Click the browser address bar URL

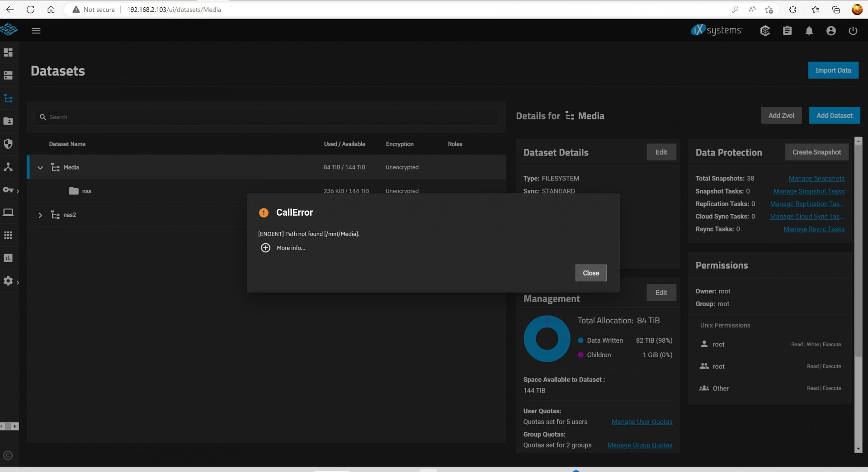[x=174, y=9]
